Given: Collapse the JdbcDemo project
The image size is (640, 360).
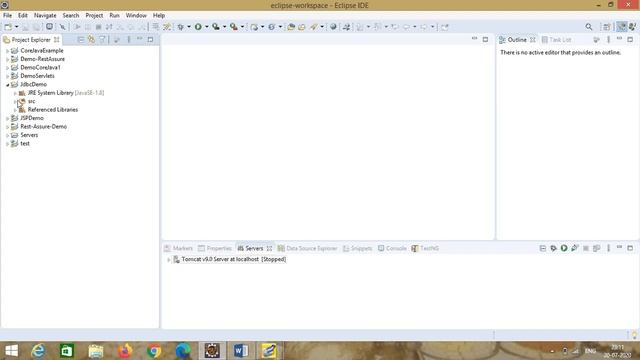Looking at the screenshot, I should click(7, 85).
